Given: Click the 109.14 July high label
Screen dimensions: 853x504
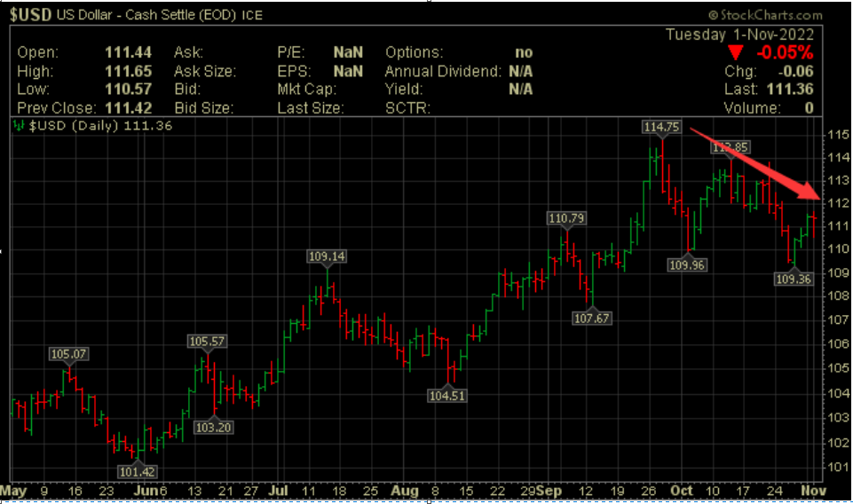Looking at the screenshot, I should tap(326, 256).
